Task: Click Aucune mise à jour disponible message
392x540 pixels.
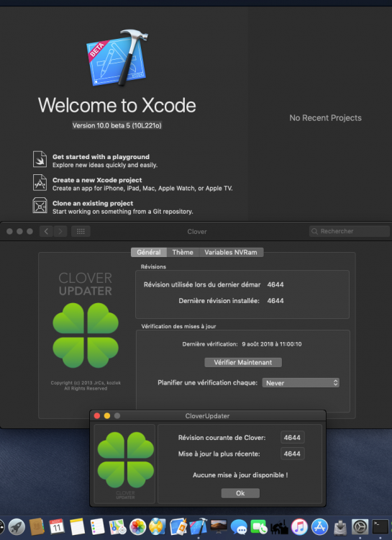Action: tap(240, 475)
